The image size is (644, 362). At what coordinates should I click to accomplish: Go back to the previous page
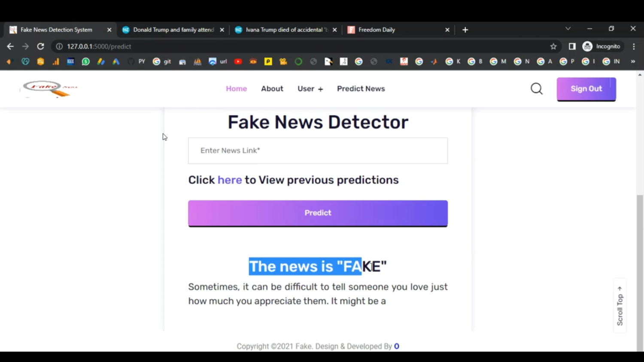[x=10, y=46]
